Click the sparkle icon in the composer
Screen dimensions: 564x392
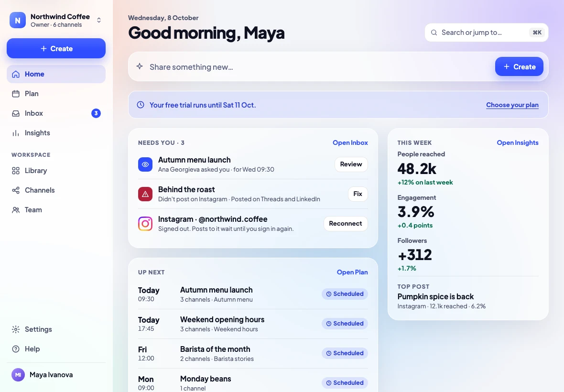(140, 66)
